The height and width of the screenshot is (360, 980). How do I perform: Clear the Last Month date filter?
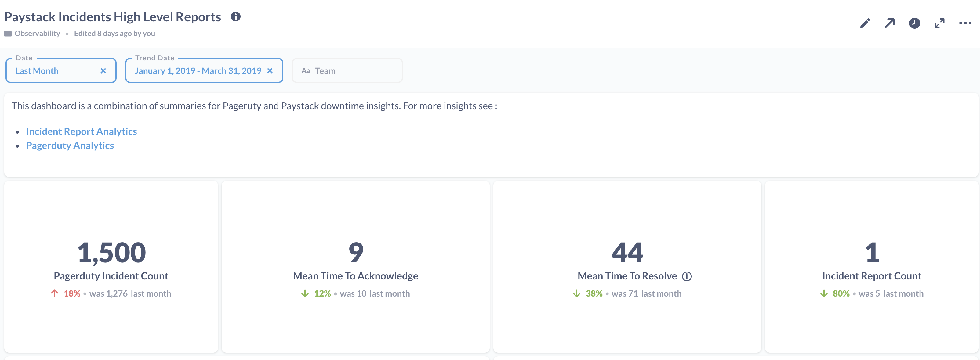point(103,71)
